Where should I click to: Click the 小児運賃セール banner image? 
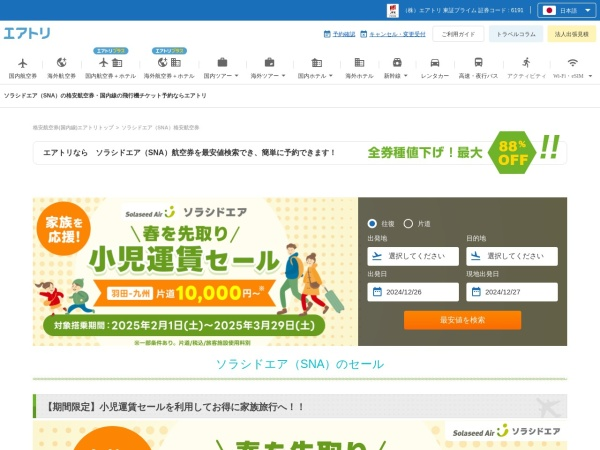(x=195, y=272)
